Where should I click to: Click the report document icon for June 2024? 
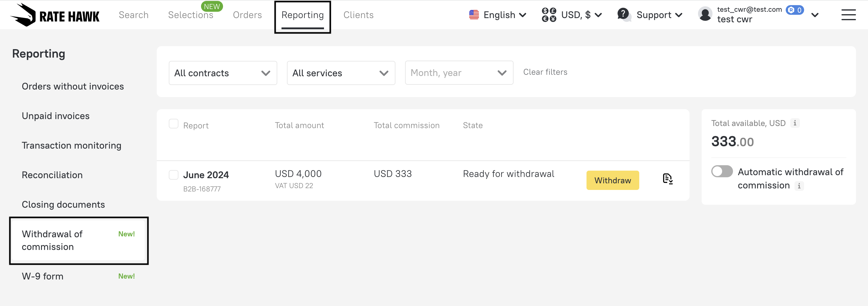point(667,178)
